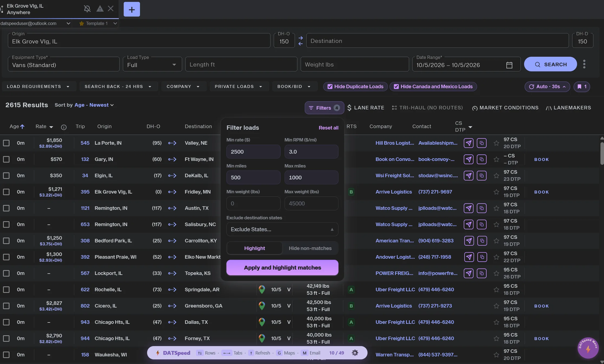Send email for Wsi Freight Sol row

tap(469, 176)
